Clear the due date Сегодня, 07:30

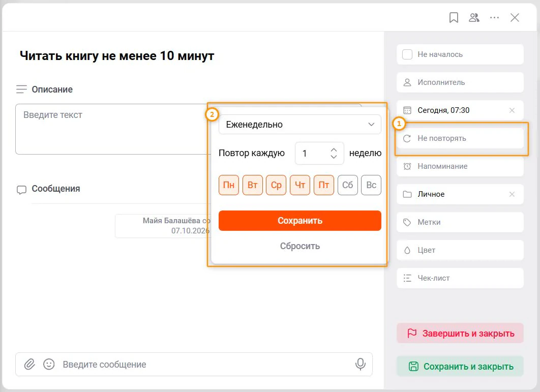pyautogui.click(x=512, y=110)
